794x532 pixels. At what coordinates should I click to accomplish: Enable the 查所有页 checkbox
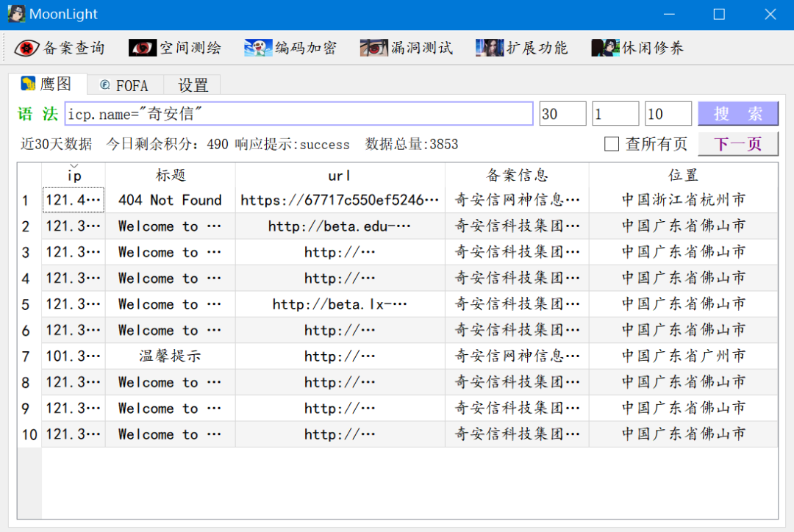612,144
